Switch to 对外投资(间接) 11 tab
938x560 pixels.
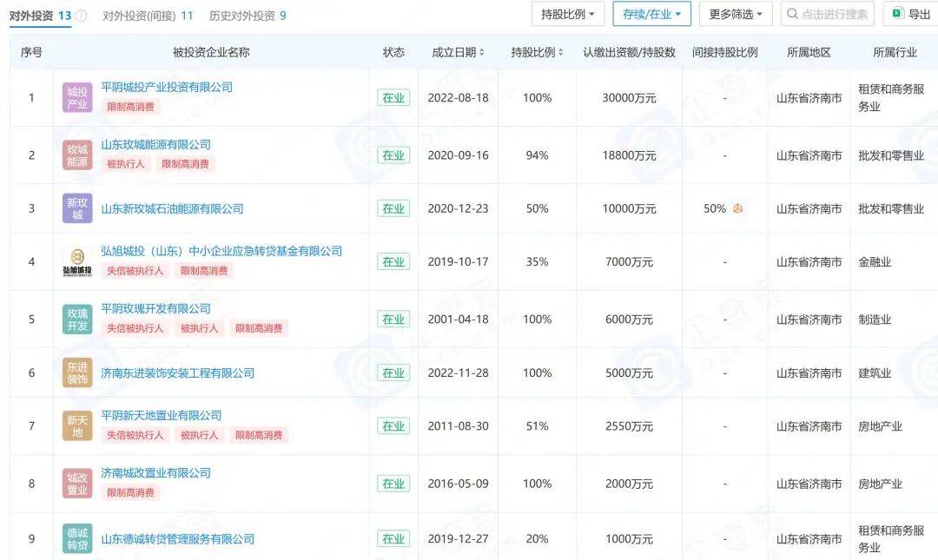(148, 16)
